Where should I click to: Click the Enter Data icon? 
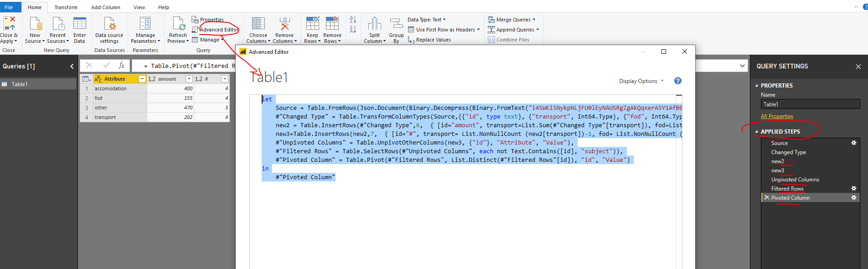point(80,24)
